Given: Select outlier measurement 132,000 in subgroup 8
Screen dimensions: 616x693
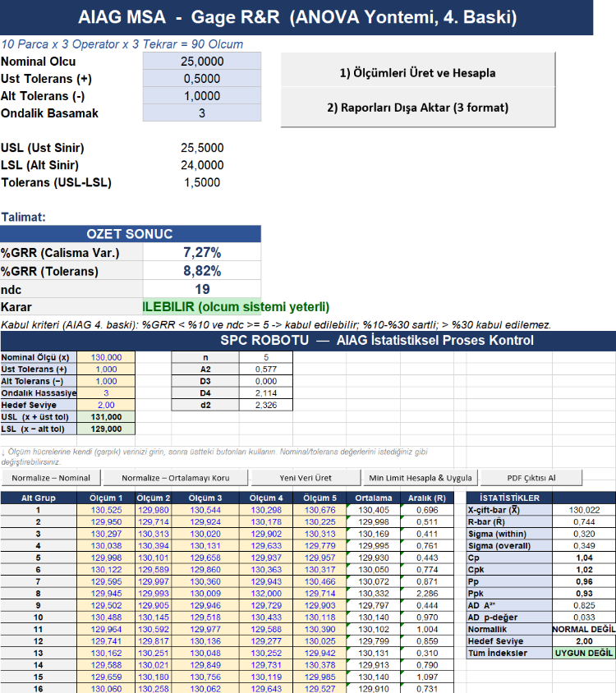Looking at the screenshot, I should pos(266,594).
